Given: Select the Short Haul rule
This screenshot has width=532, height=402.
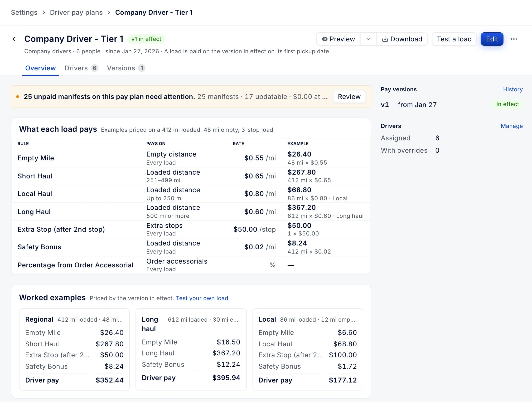Looking at the screenshot, I should 191,176.
